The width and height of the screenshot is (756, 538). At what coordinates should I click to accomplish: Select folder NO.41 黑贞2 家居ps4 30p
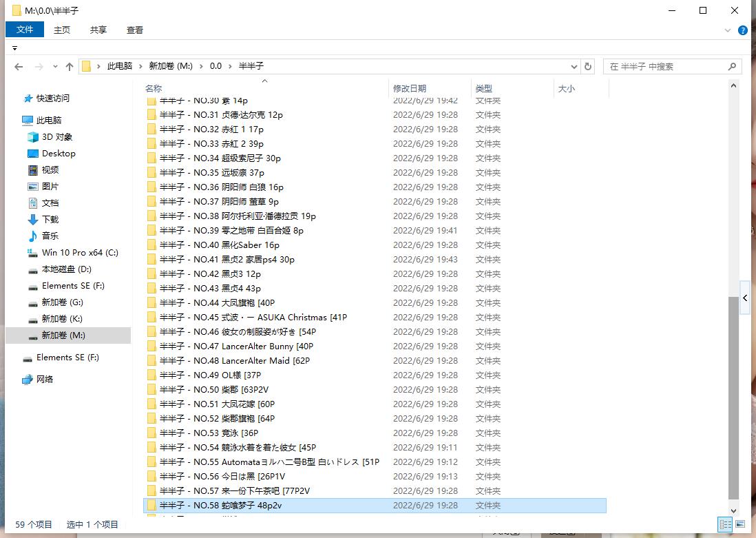pos(375,260)
